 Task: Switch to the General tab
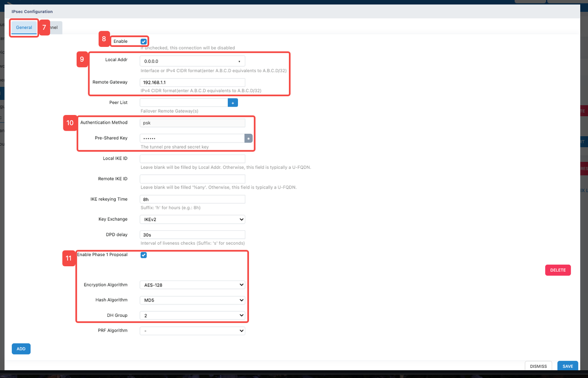click(x=24, y=28)
